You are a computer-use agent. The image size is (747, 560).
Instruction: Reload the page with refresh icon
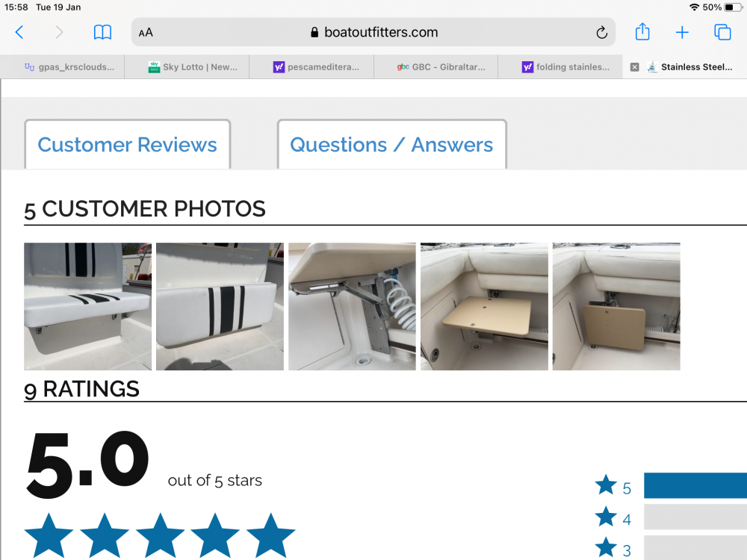point(601,32)
